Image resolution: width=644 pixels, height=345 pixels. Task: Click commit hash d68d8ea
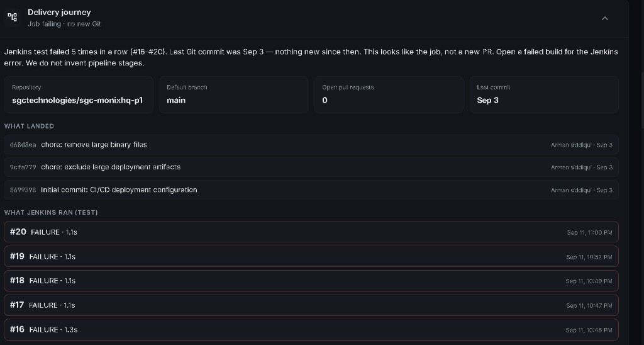[x=23, y=145]
